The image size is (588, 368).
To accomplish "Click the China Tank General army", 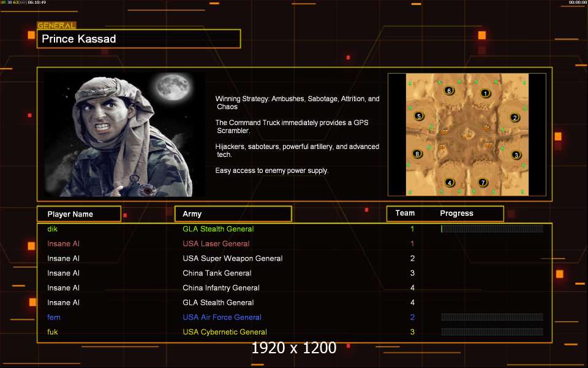I will (217, 273).
